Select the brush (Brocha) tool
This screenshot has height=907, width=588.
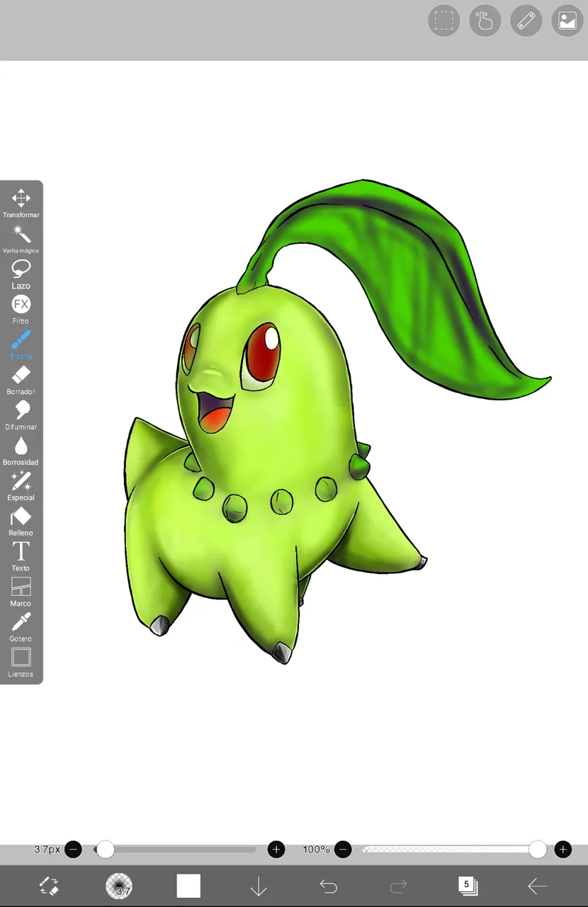(x=21, y=345)
